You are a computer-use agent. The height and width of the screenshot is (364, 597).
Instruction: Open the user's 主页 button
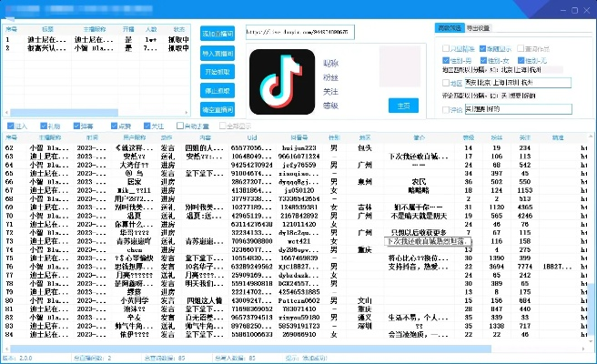pyautogui.click(x=401, y=106)
